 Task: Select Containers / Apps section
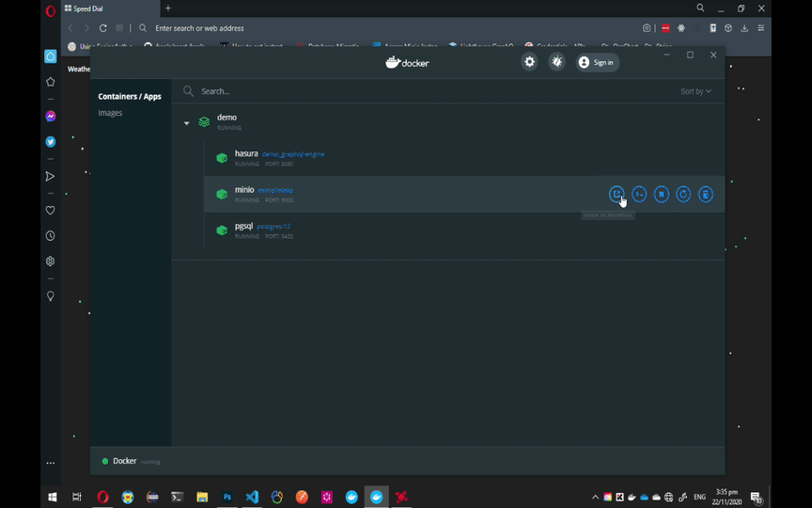click(x=130, y=96)
